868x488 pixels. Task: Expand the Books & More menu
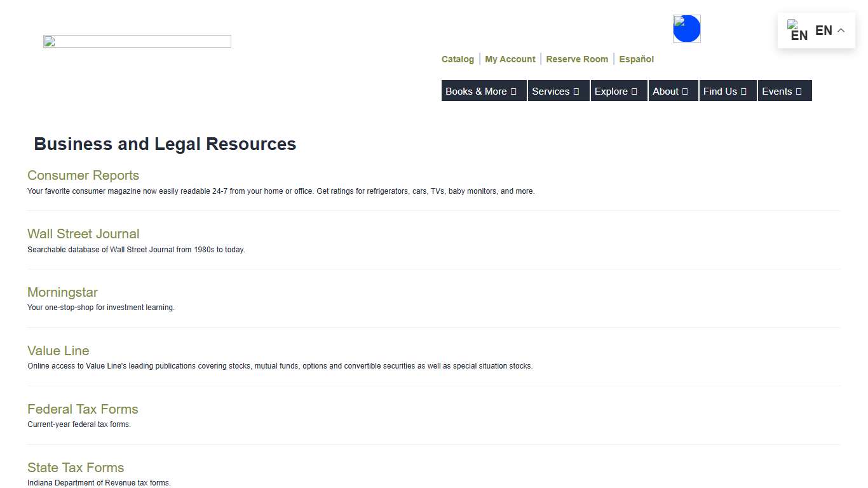point(483,91)
